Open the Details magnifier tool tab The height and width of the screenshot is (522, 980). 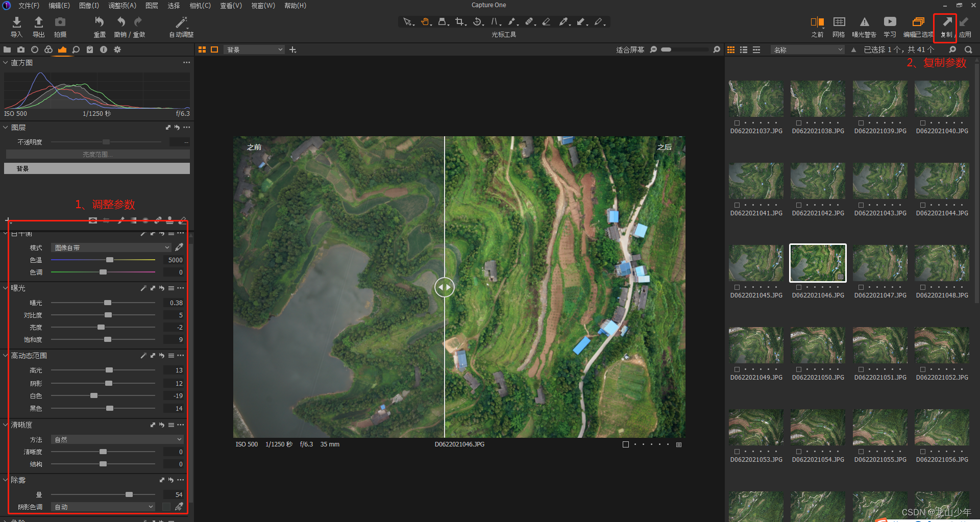76,49
